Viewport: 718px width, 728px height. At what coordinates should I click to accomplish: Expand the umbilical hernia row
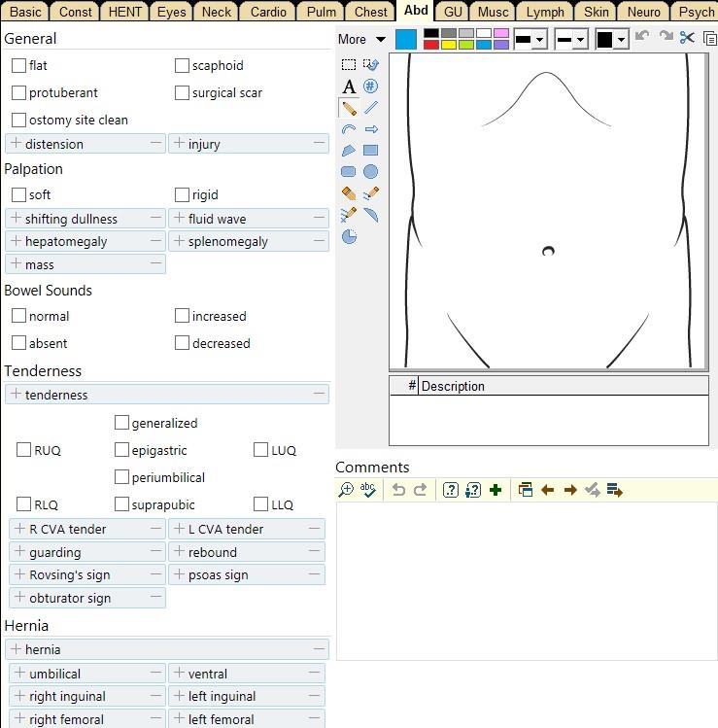coord(20,674)
